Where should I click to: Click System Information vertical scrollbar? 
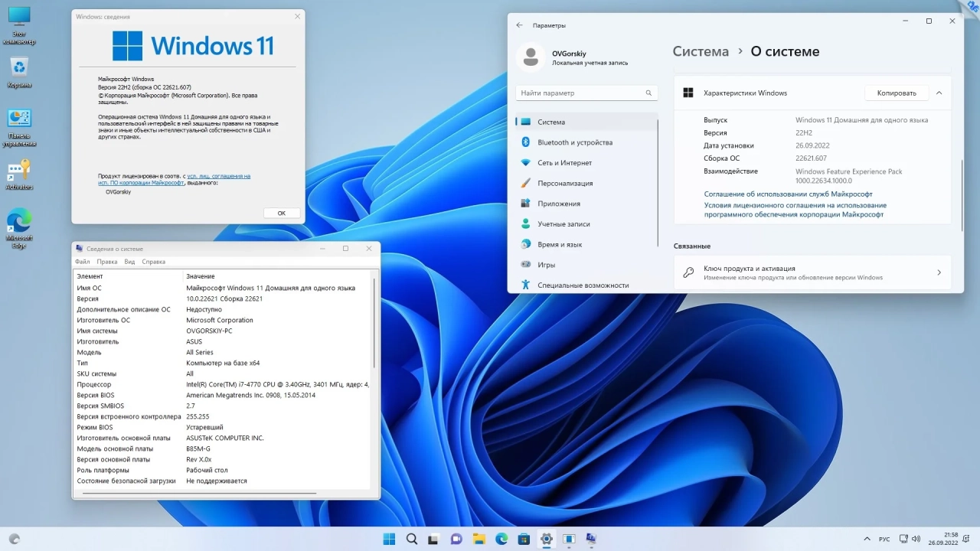click(374, 321)
